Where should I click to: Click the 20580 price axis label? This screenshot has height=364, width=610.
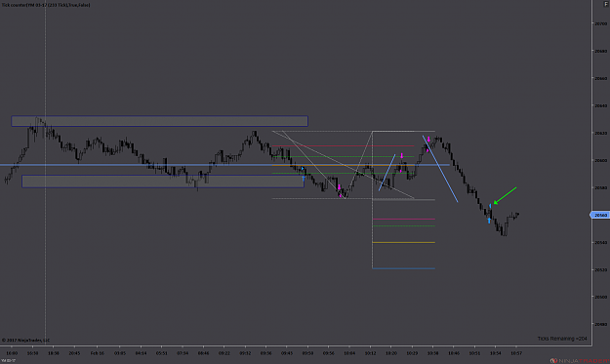(x=600, y=187)
